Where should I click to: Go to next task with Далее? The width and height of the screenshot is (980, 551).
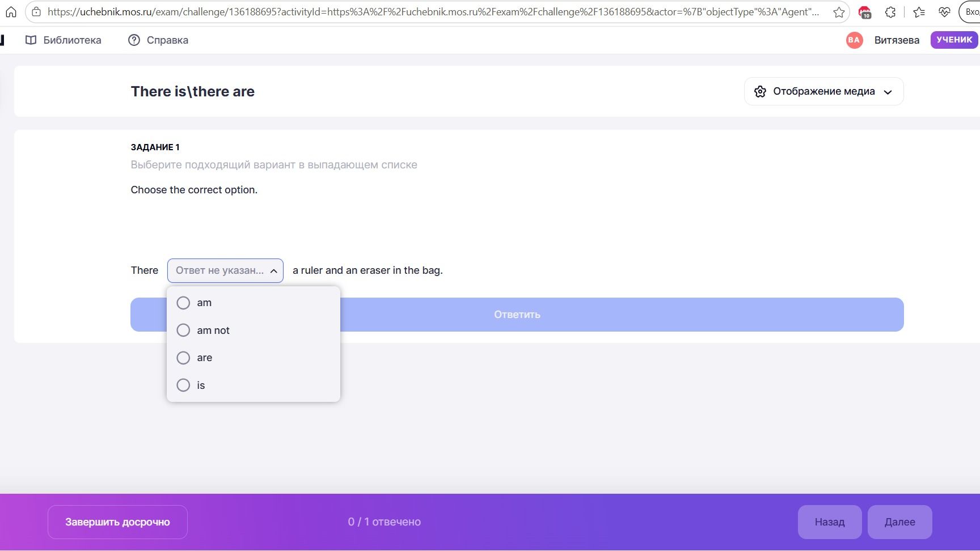coord(899,522)
